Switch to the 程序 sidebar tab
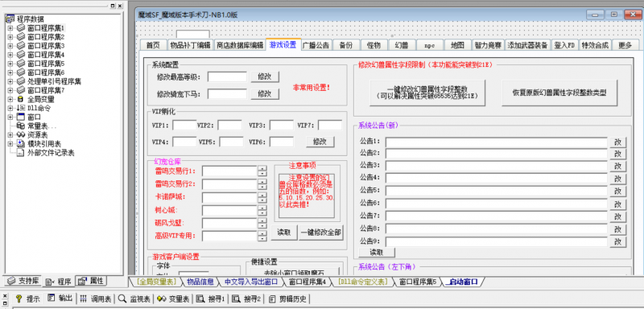 pos(59,282)
